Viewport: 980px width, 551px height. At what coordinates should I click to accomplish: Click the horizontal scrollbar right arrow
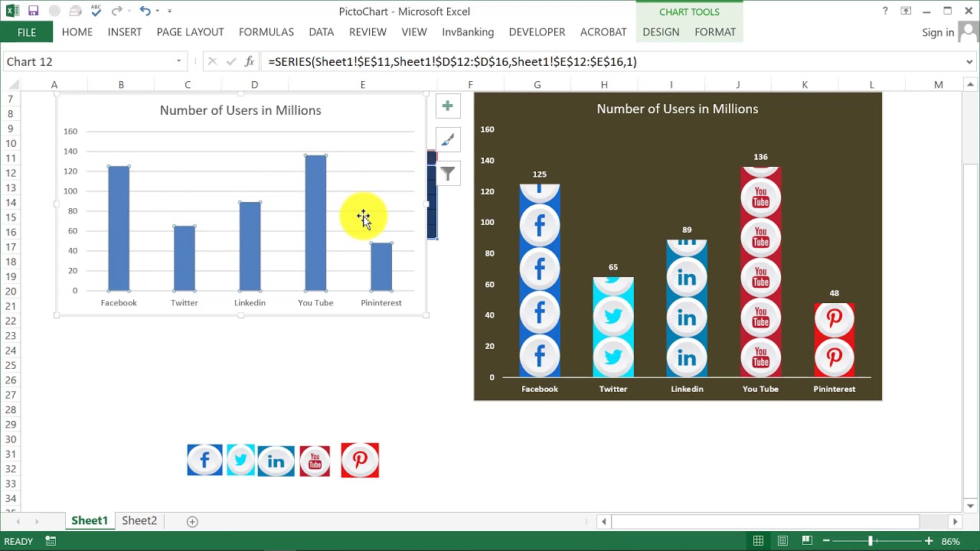click(955, 521)
